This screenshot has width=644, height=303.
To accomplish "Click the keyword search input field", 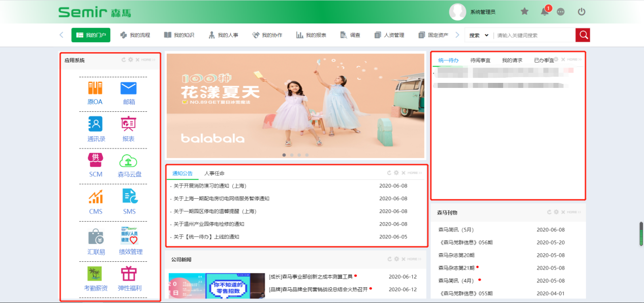I will coord(534,35).
